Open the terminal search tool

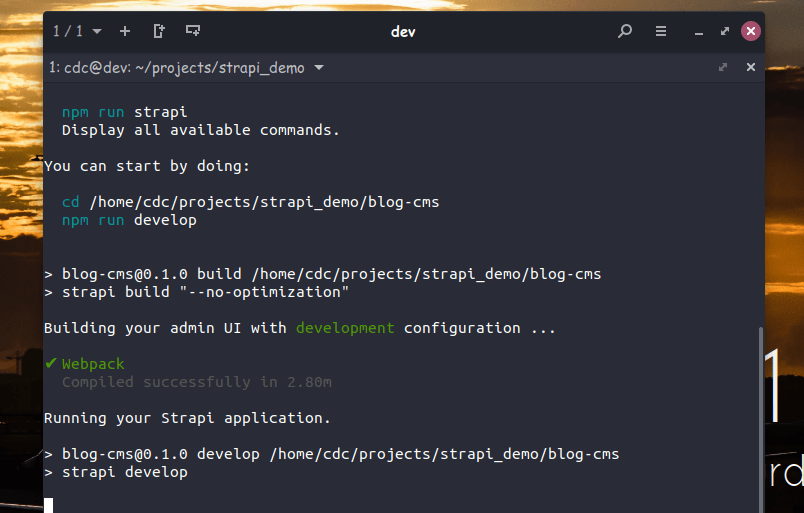tap(625, 31)
